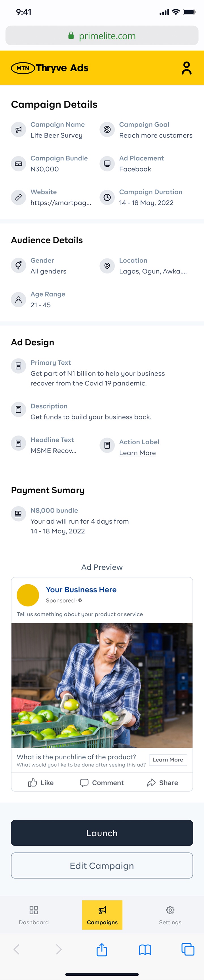The width and height of the screenshot is (204, 980).
Task: Click the Campaign Duration clock icon
Action: (x=107, y=198)
